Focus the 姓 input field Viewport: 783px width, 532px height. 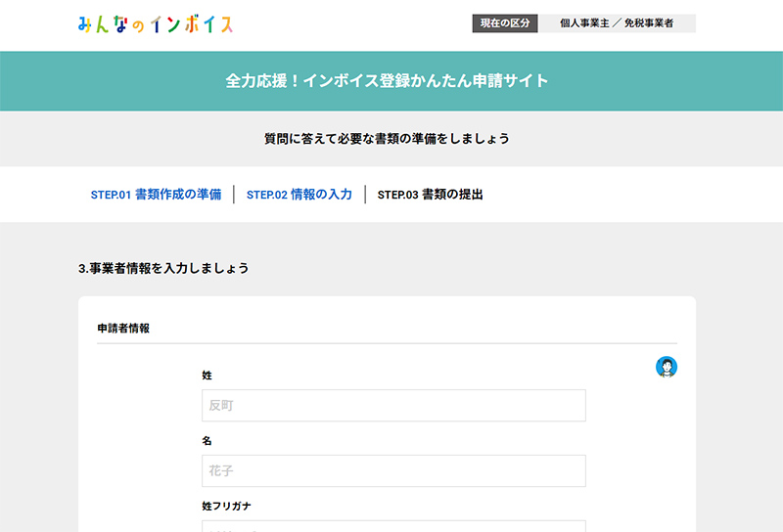(x=393, y=406)
